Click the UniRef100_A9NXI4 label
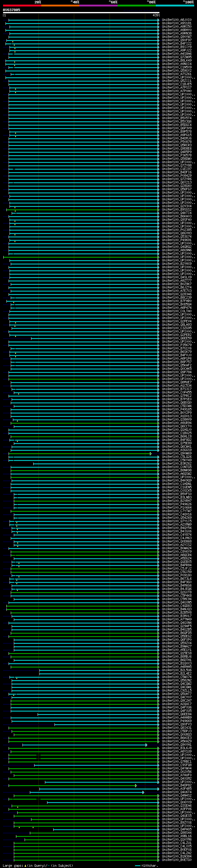The width and height of the screenshot is (197, 868). (x=177, y=64)
